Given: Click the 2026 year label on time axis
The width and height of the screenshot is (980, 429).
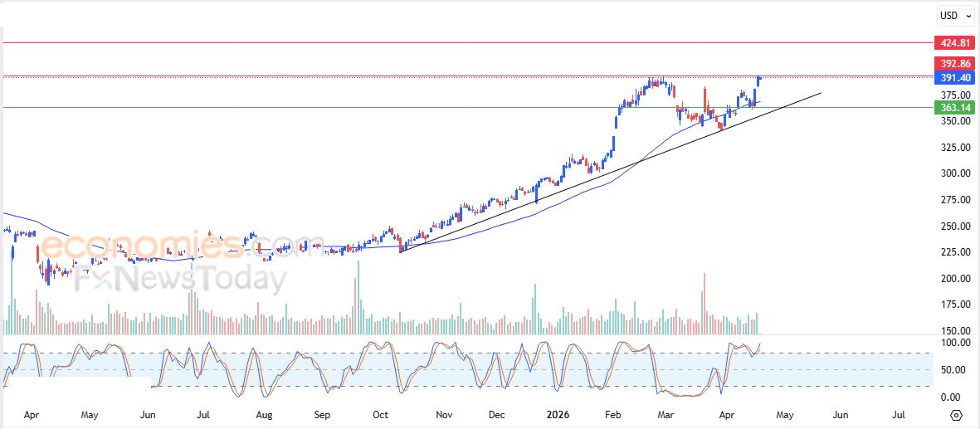Looking at the screenshot, I should [x=558, y=415].
